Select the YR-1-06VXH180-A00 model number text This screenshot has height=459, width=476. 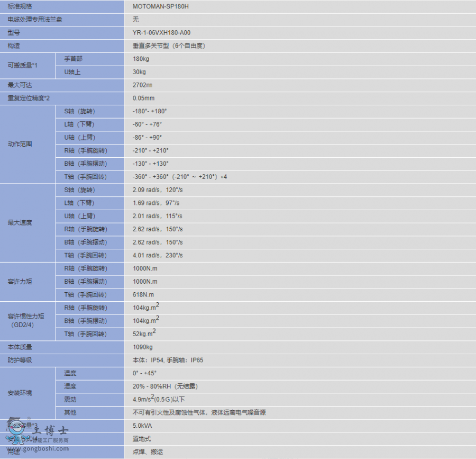[161, 33]
